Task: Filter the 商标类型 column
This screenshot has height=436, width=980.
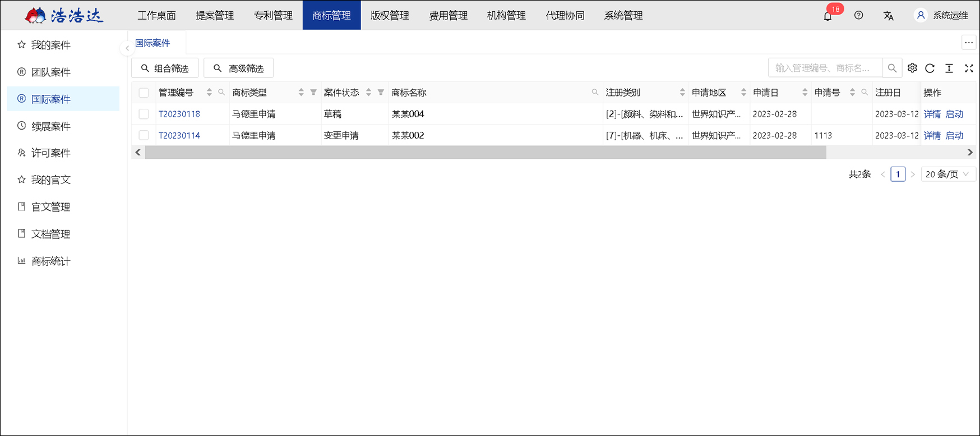Action: (313, 93)
